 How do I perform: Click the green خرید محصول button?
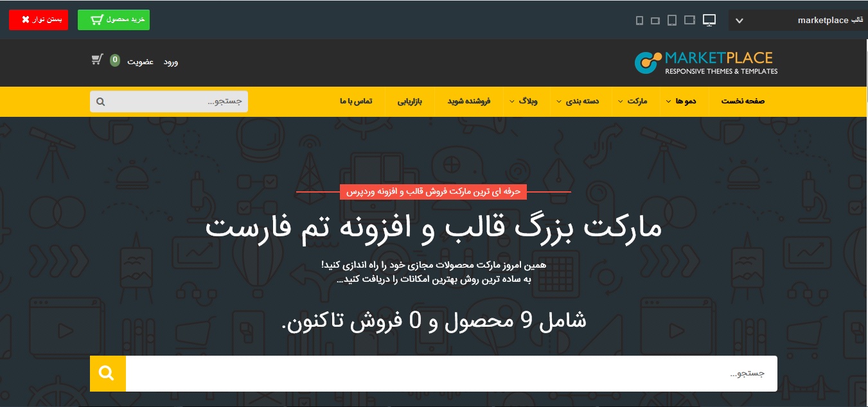114,20
